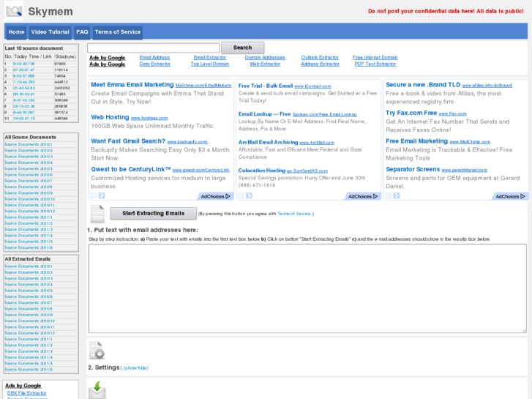Open the Web Extractor ad link
This screenshot has height=399, width=532.
265,64
